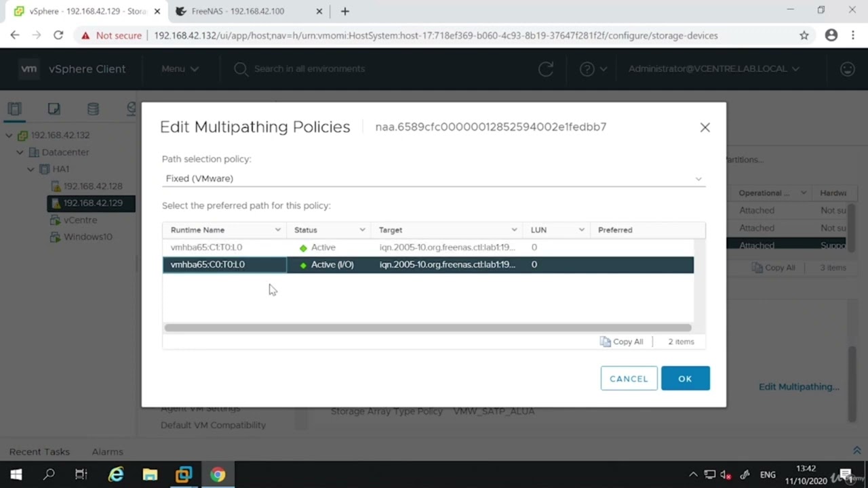The image size is (868, 488).
Task: Filter the LUN column
Action: coord(581,230)
